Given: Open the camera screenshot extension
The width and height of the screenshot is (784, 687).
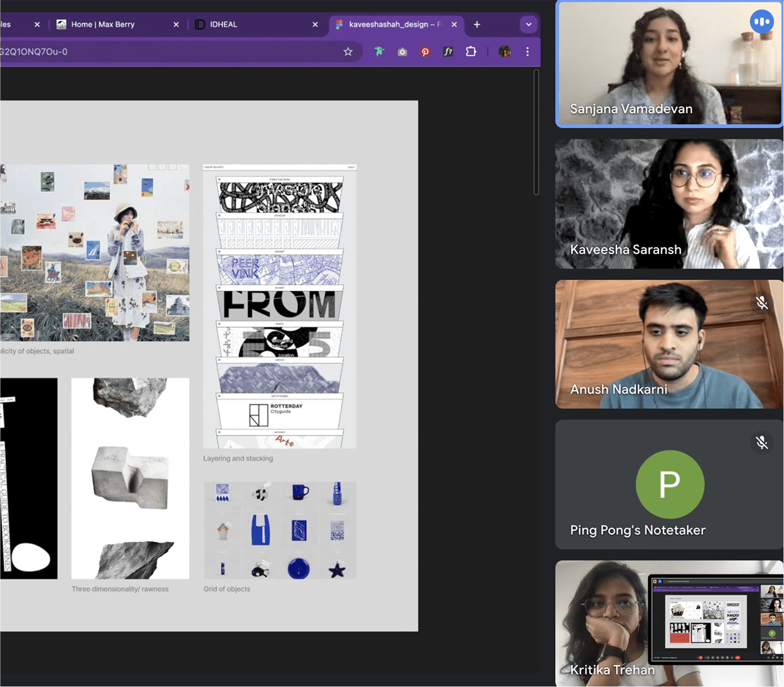Looking at the screenshot, I should [402, 52].
